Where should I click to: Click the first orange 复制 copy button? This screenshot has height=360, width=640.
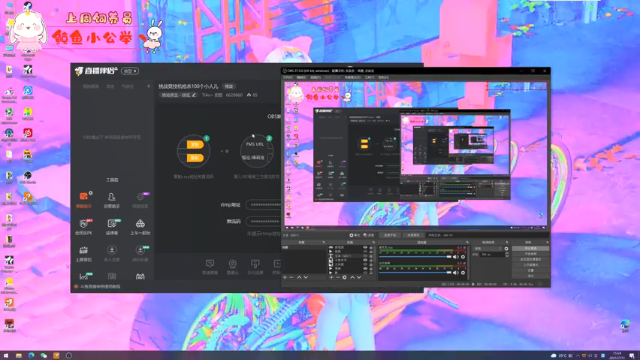click(x=194, y=144)
